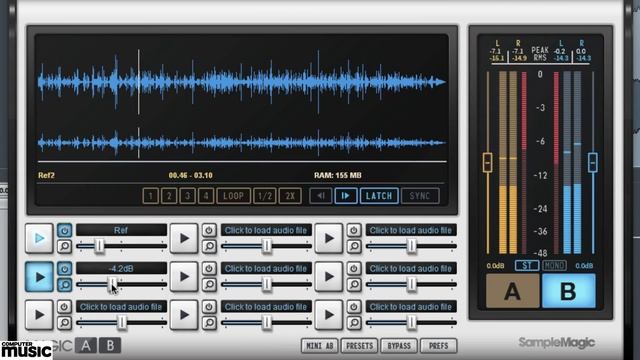This screenshot has height=360, width=640.
Task: Click the waveform playhead marker
Action: (x=139, y=82)
